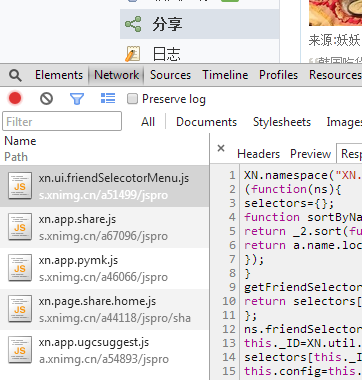This screenshot has width=362, height=380.
Task: Click JS file icon of xn.page.share.home.js
Action: point(20,309)
